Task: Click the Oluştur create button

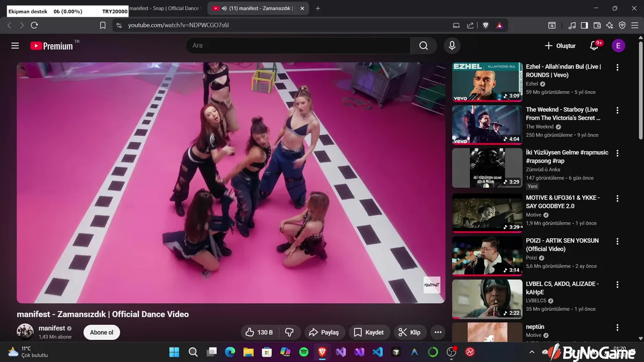Action: pyautogui.click(x=560, y=46)
